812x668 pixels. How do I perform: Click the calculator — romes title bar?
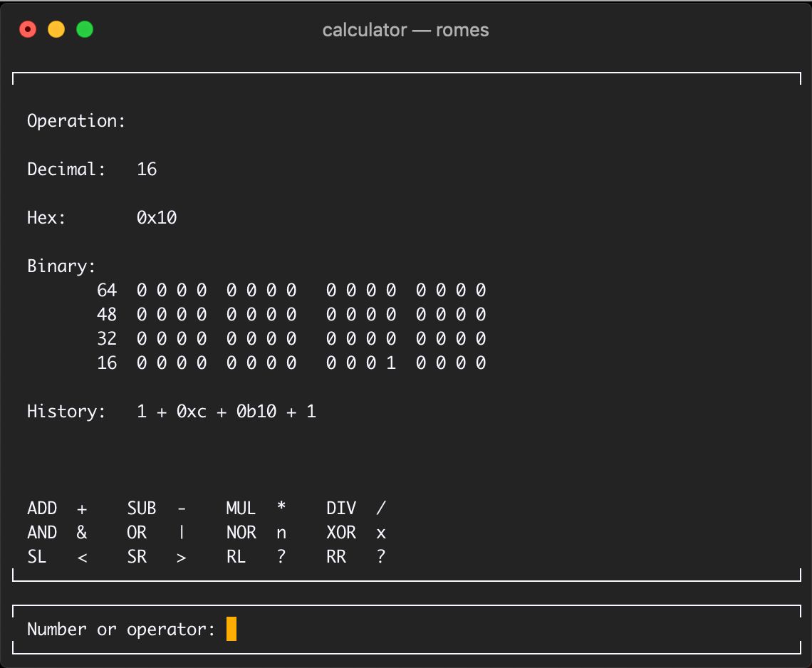[x=406, y=30]
